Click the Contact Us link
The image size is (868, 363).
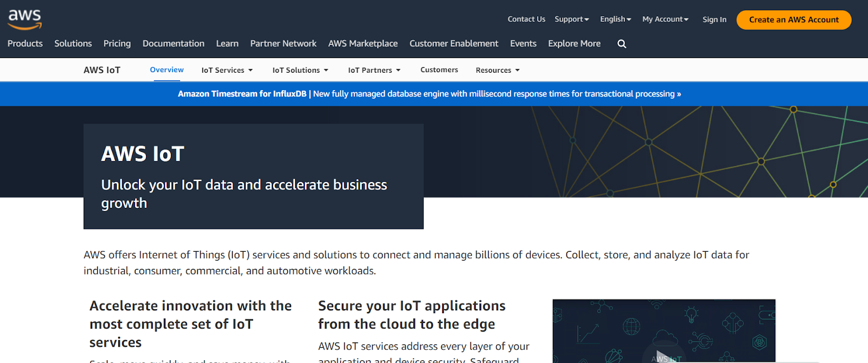527,19
